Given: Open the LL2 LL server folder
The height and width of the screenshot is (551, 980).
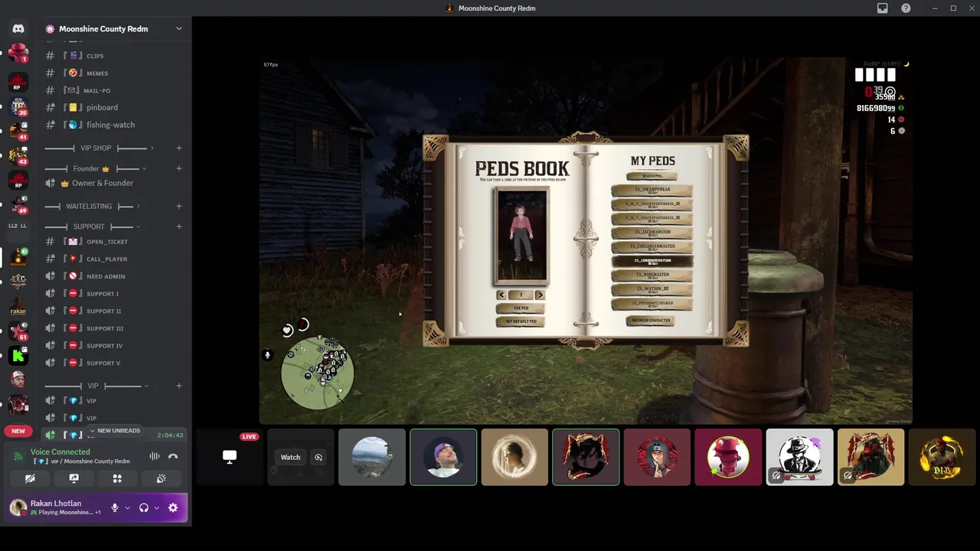Looking at the screenshot, I should point(18,227).
